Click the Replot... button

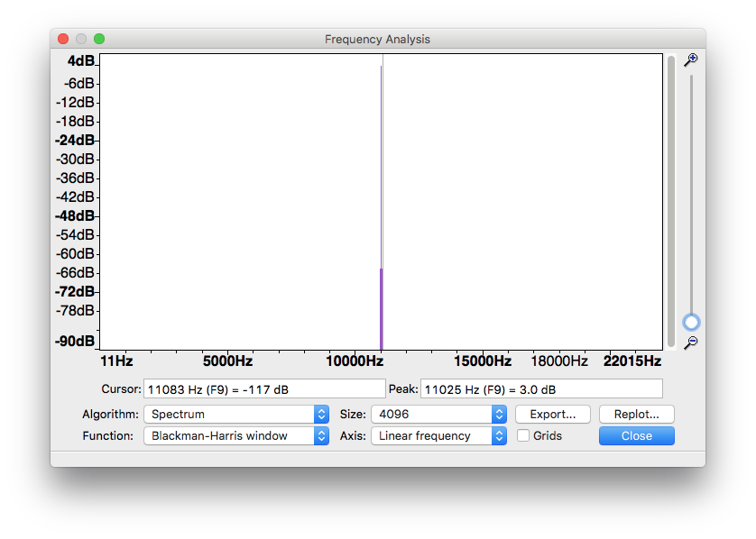pyautogui.click(x=636, y=415)
